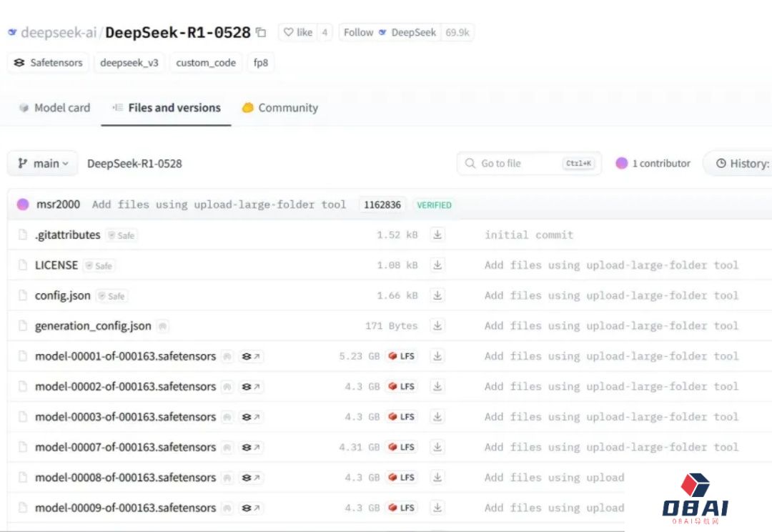Open commit message on config.json row
Screen dimensions: 772x532
pos(611,295)
